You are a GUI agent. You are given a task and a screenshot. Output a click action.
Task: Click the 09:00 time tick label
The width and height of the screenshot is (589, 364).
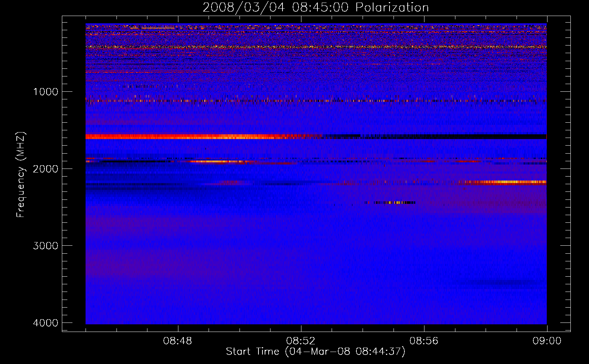point(547,341)
